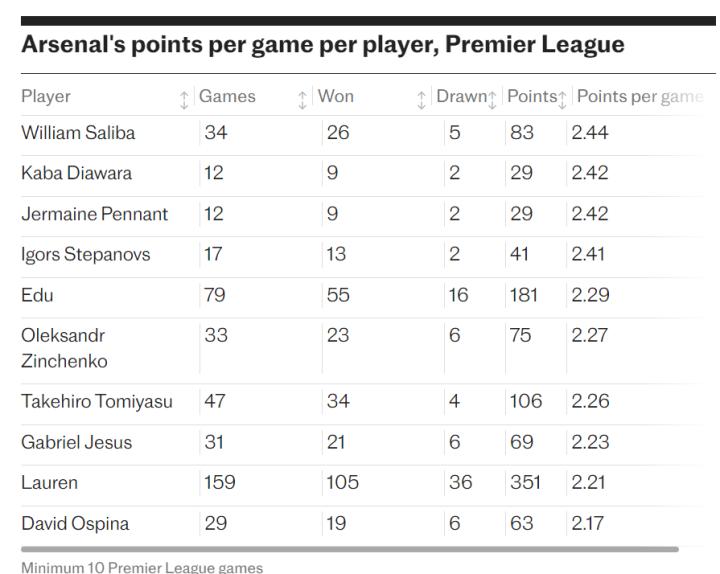Click the sort arrows icon beside Points
The image size is (720, 574).
[562, 99]
